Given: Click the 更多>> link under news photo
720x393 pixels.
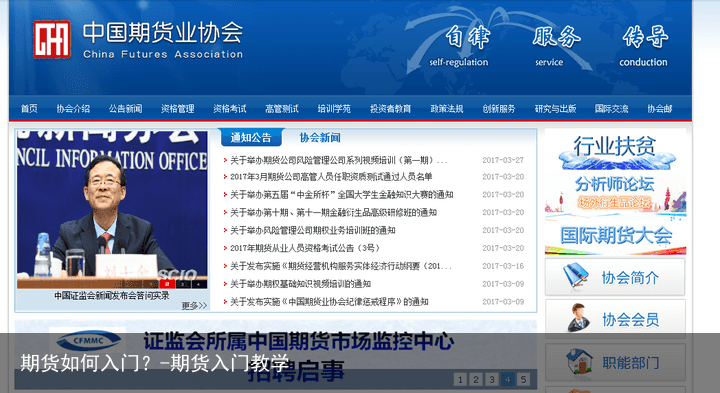Looking at the screenshot, I should coord(194,306).
